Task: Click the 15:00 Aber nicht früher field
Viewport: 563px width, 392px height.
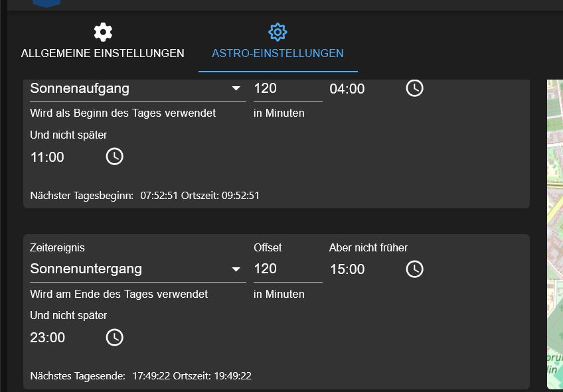Action: [347, 269]
